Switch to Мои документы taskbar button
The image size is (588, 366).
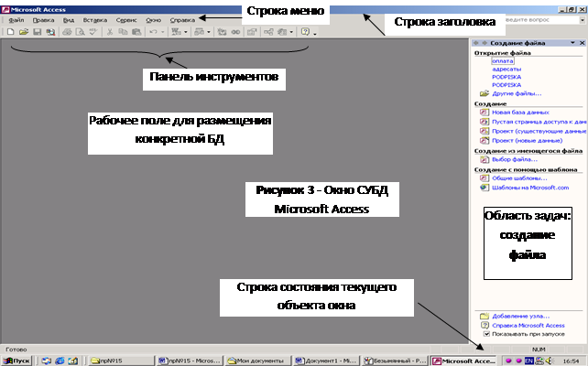point(259,361)
